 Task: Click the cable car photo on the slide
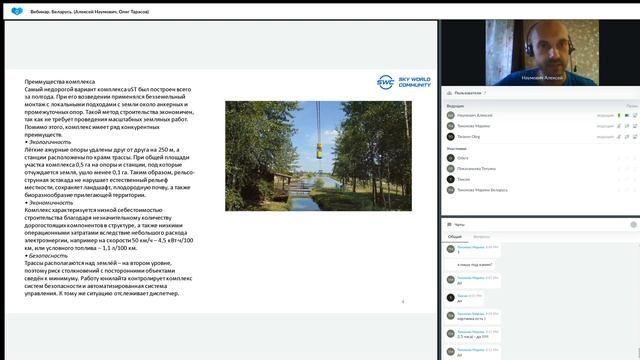[x=318, y=156]
